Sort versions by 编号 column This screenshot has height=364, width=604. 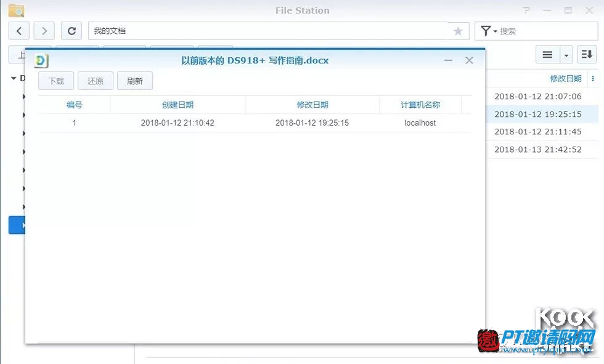[x=75, y=105]
